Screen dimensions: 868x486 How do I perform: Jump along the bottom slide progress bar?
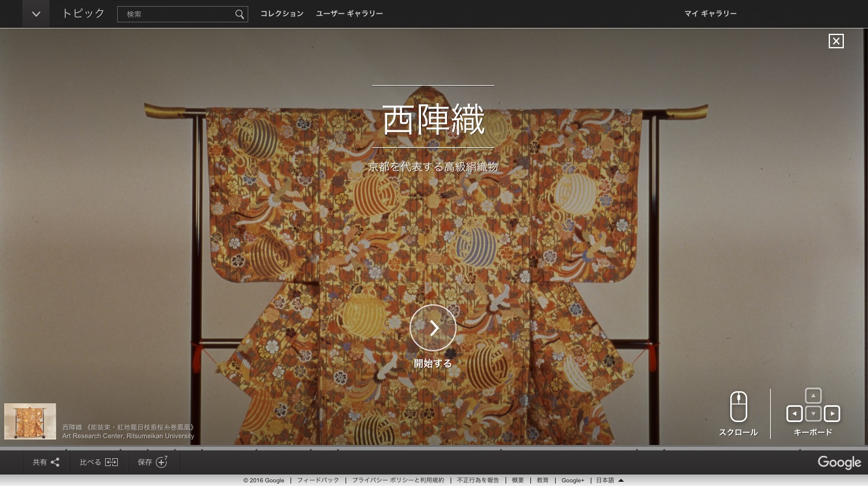[x=434, y=448]
